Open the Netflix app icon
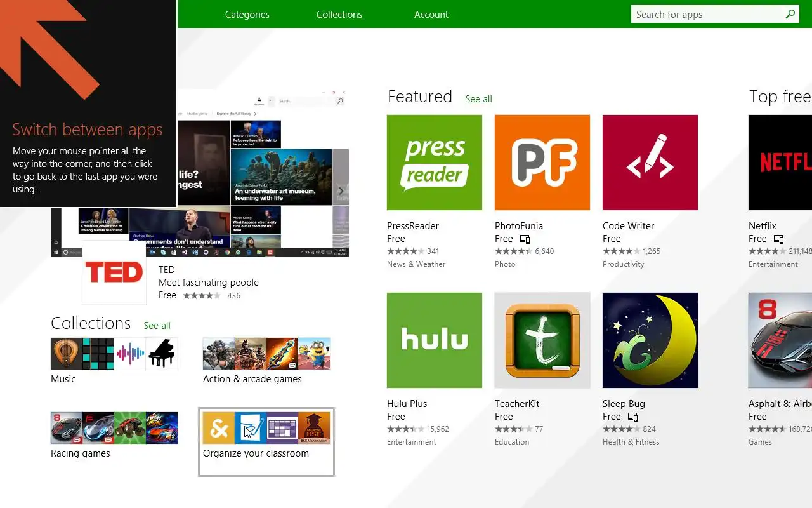Image resolution: width=812 pixels, height=508 pixels. 780,163
